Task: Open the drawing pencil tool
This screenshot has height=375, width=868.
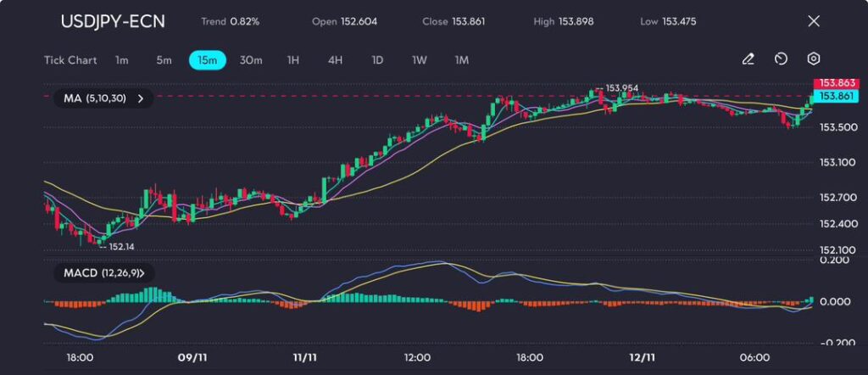Action: pyautogui.click(x=748, y=59)
